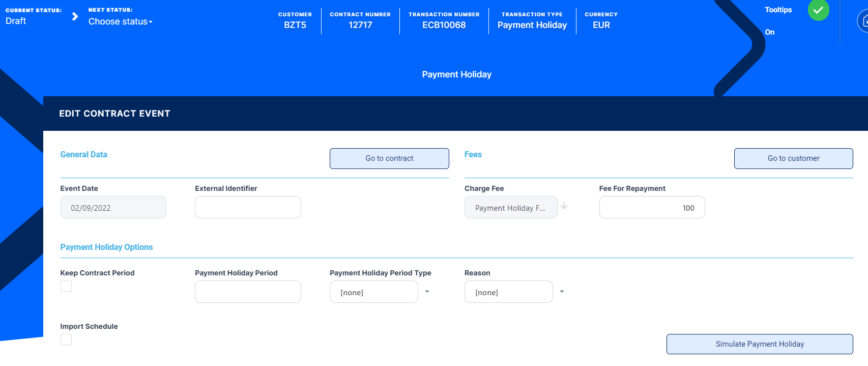Click the Go to contract button
868x366 pixels.
389,158
